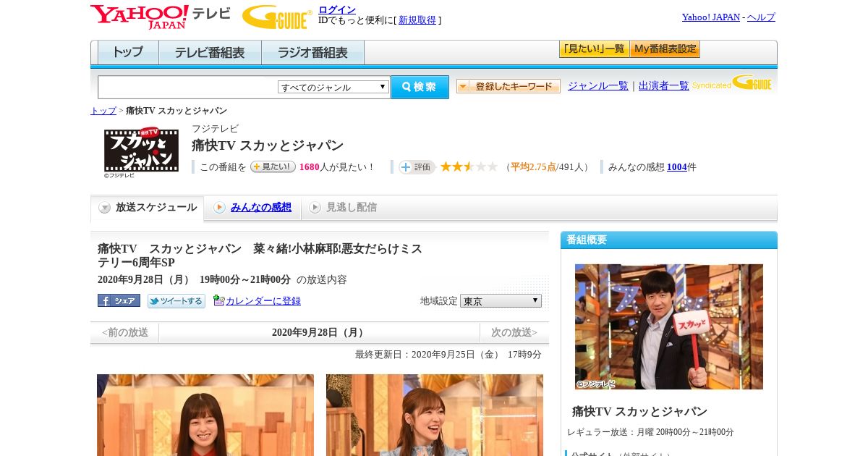868x456 pixels.
Task: Open the 「見たい!」一覧 button
Action: 594,49
